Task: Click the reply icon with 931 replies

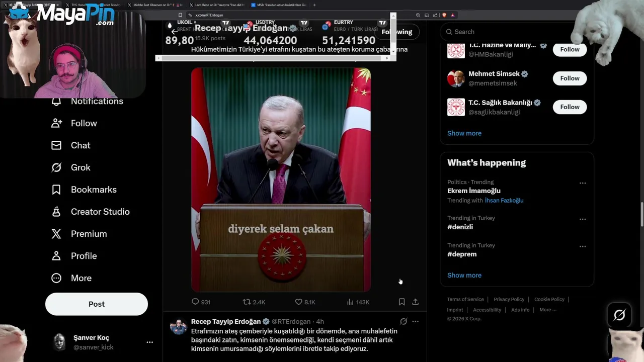Action: (195, 302)
